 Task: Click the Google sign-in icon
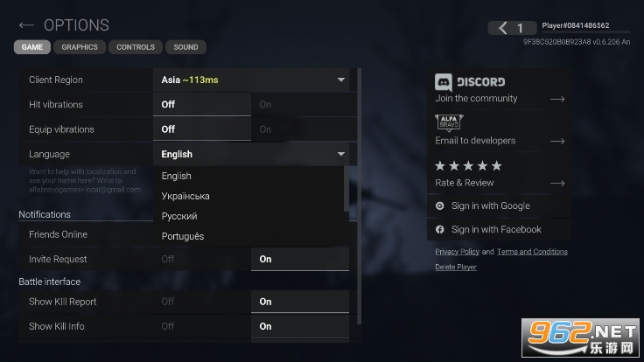tap(440, 206)
